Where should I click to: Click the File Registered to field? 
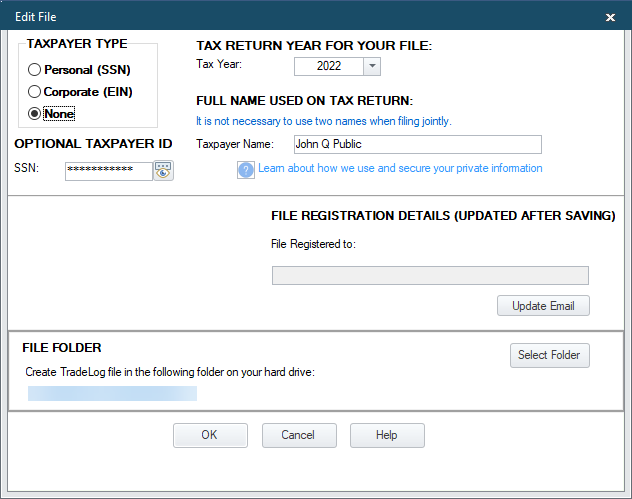tap(430, 275)
